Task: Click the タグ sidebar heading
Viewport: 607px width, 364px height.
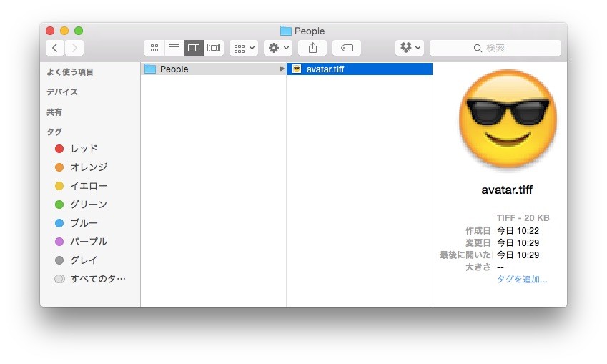Action: point(54,132)
